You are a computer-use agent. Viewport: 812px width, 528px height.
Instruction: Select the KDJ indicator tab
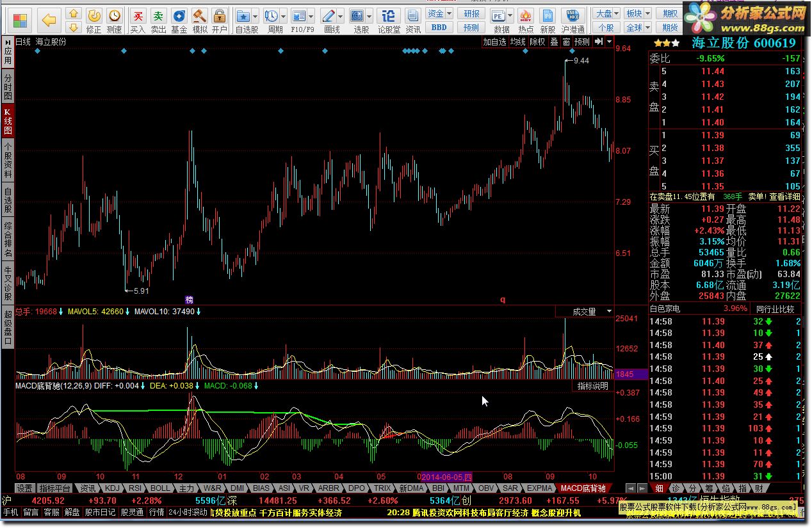tap(112, 488)
